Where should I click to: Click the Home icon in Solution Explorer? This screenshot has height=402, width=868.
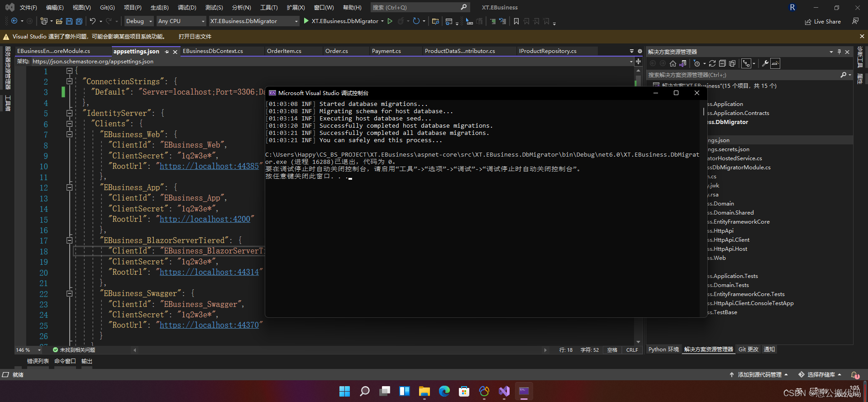point(673,63)
